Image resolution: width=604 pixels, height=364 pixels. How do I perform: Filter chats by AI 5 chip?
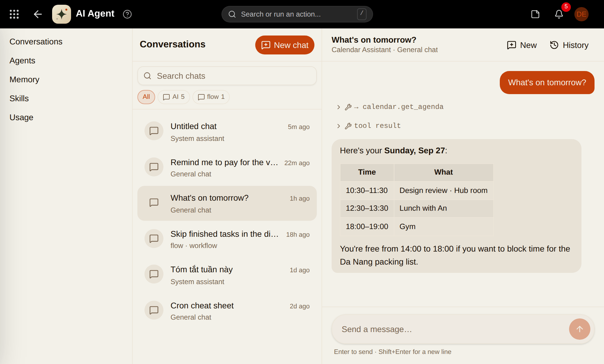tap(174, 97)
